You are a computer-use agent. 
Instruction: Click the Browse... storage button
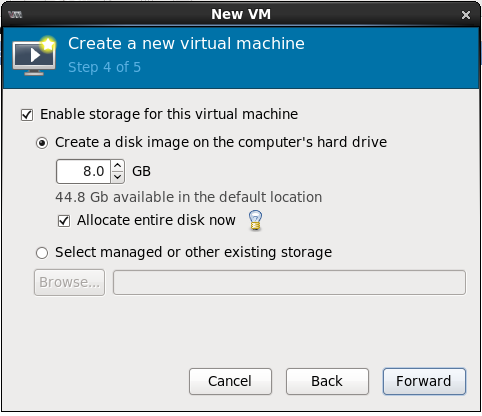pyautogui.click(x=69, y=282)
